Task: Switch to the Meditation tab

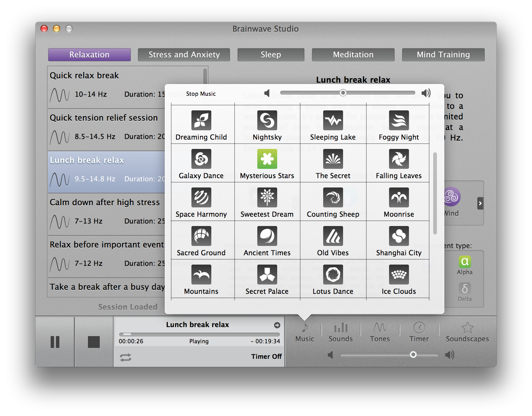Action: [353, 55]
